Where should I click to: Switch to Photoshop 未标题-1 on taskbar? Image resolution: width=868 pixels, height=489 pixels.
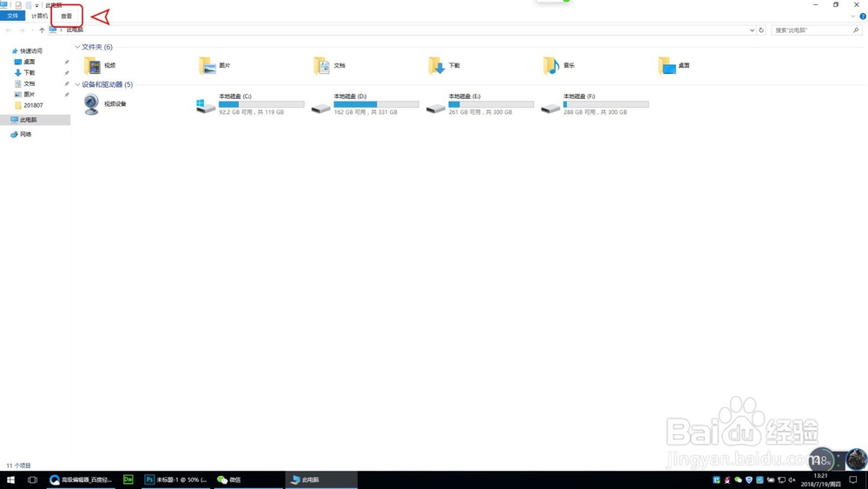pyautogui.click(x=176, y=479)
